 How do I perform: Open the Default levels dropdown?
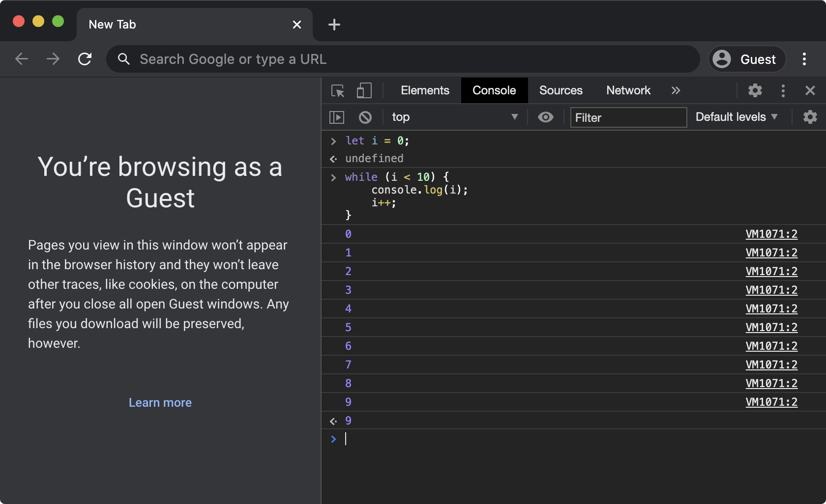click(x=737, y=117)
